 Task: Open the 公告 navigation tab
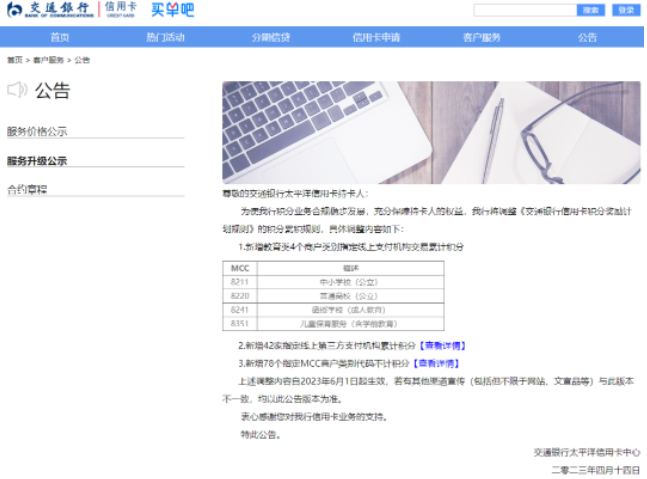click(587, 37)
